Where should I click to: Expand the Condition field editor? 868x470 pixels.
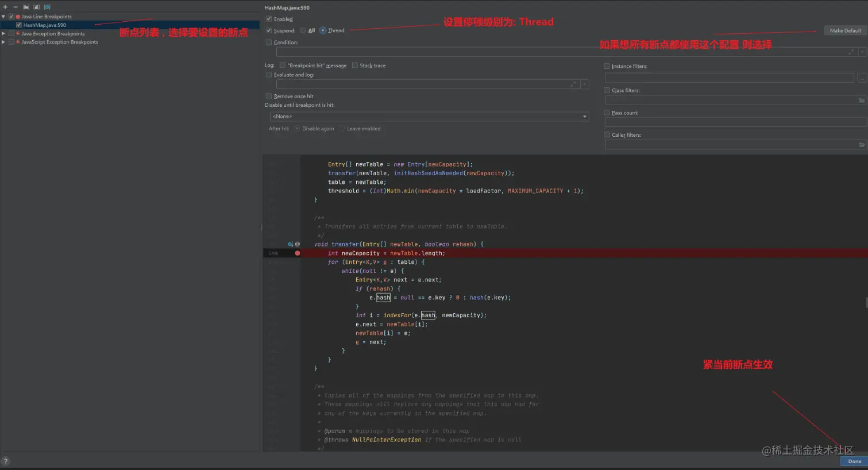pos(851,52)
